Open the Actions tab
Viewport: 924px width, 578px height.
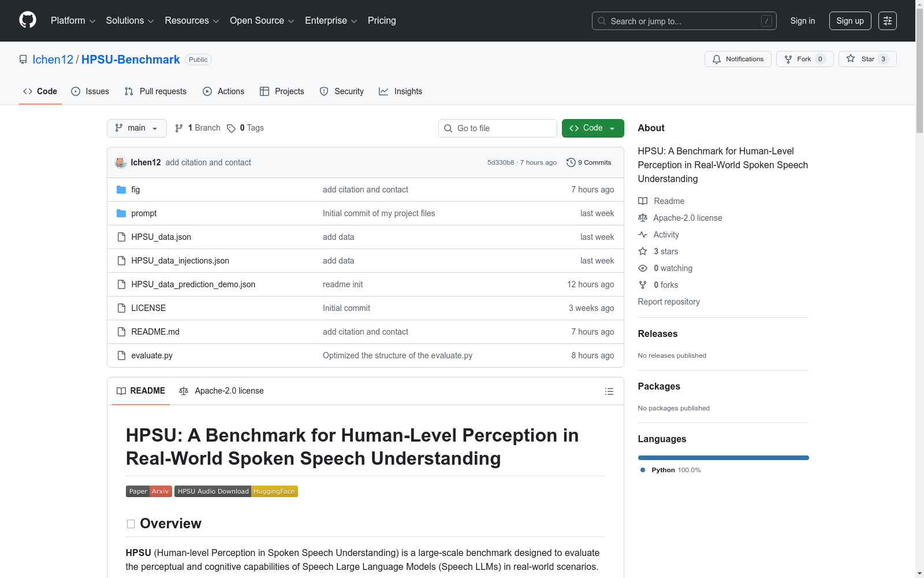[x=223, y=91]
